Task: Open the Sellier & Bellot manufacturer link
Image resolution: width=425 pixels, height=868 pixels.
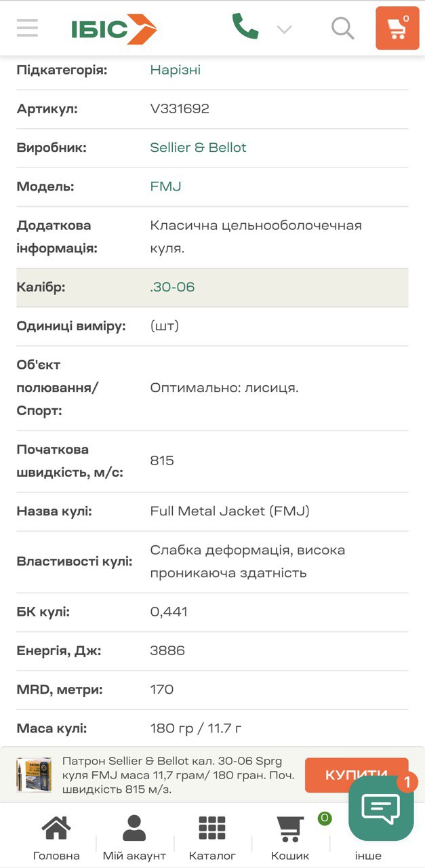Action: pos(198,148)
